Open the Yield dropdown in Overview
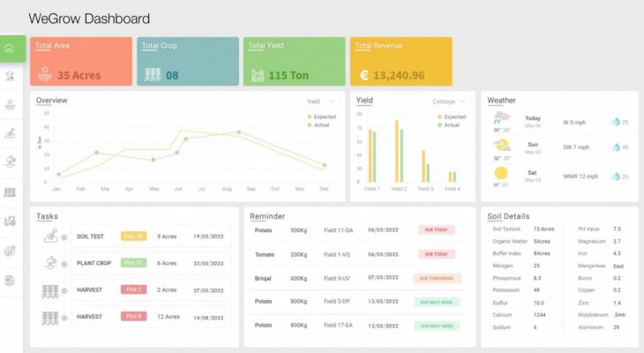Viewport: 644px width, 353px height. pyautogui.click(x=318, y=101)
